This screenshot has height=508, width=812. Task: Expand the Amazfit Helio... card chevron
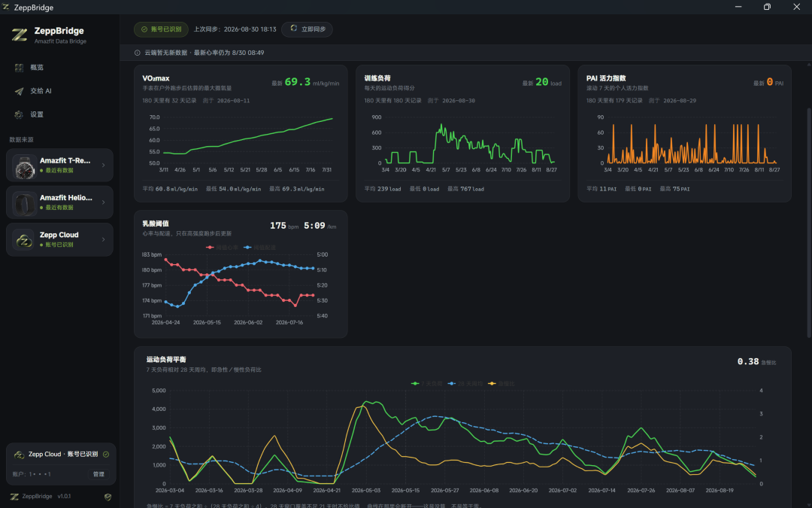(103, 202)
